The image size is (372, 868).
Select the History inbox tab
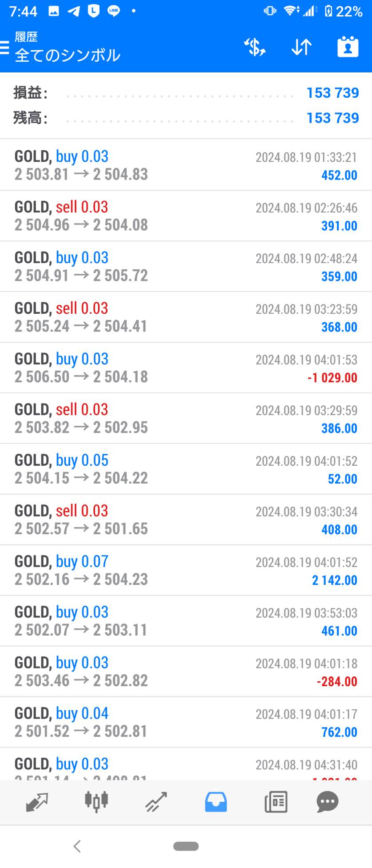point(216,802)
